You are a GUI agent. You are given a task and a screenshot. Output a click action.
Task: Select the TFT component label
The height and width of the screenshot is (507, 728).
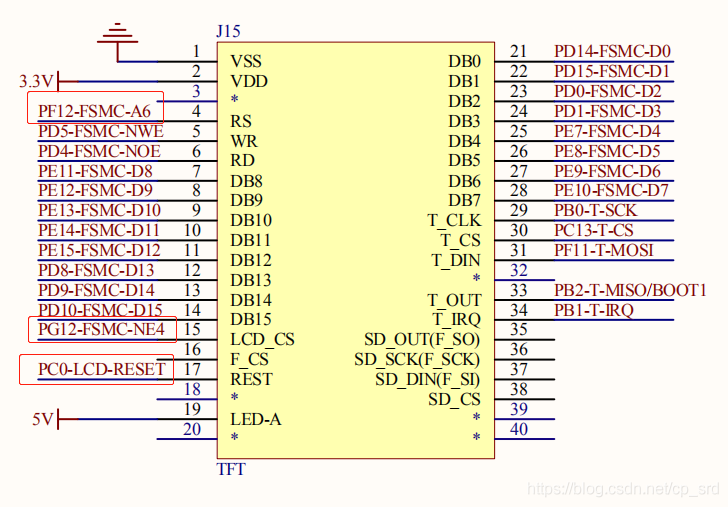(231, 469)
